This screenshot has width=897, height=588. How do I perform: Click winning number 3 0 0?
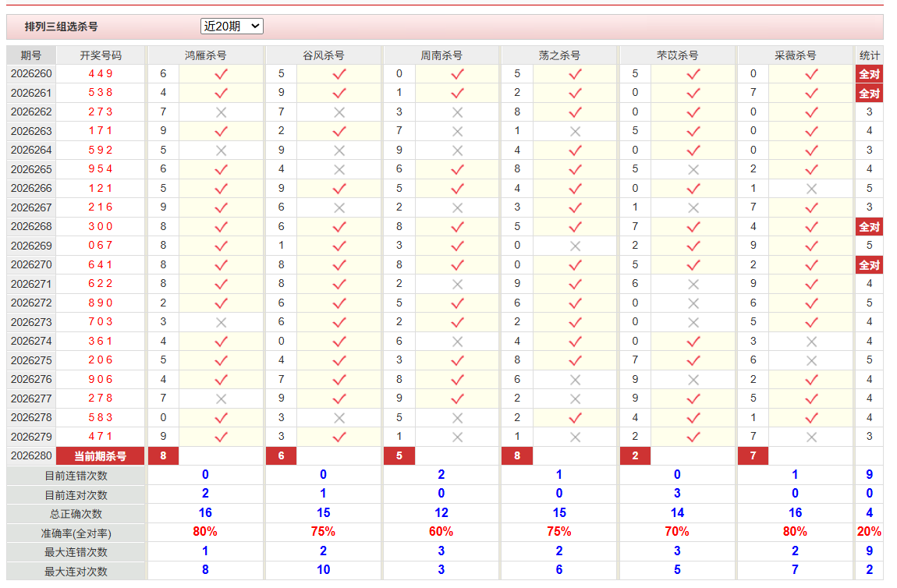[101, 226]
